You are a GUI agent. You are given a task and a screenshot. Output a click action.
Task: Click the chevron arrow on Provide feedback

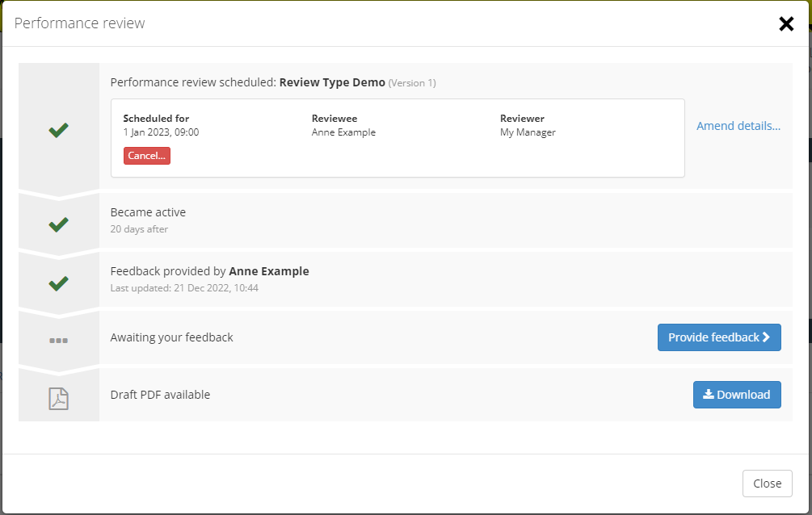pyautogui.click(x=766, y=337)
